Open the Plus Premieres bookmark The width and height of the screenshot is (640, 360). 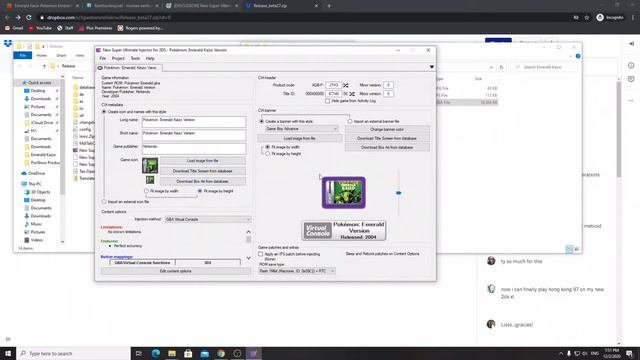pos(96,28)
